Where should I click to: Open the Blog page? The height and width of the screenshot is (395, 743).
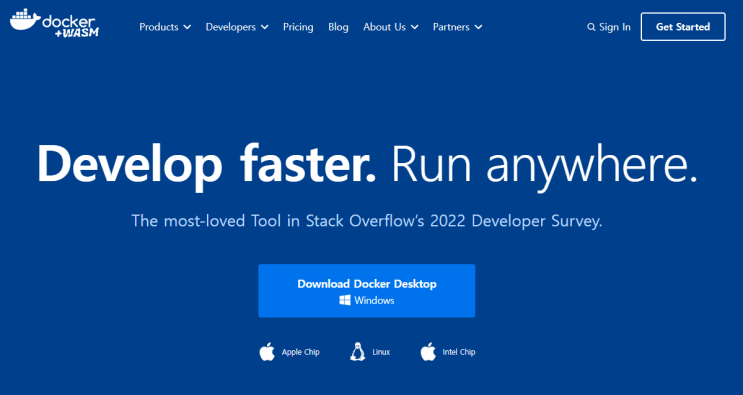coord(338,27)
